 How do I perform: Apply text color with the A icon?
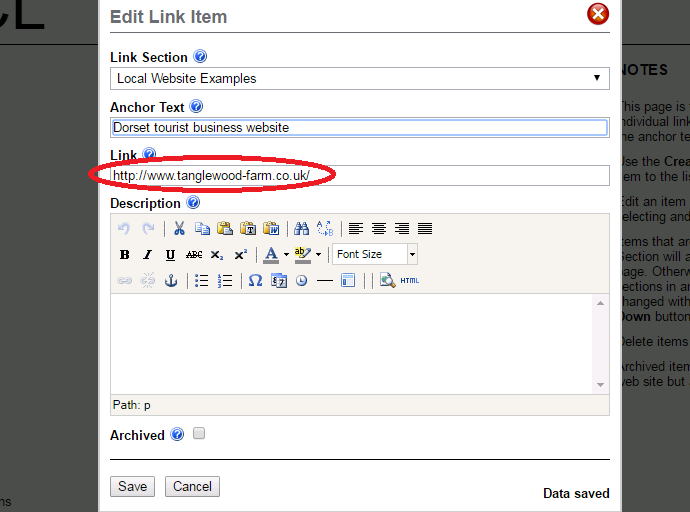[x=271, y=254]
